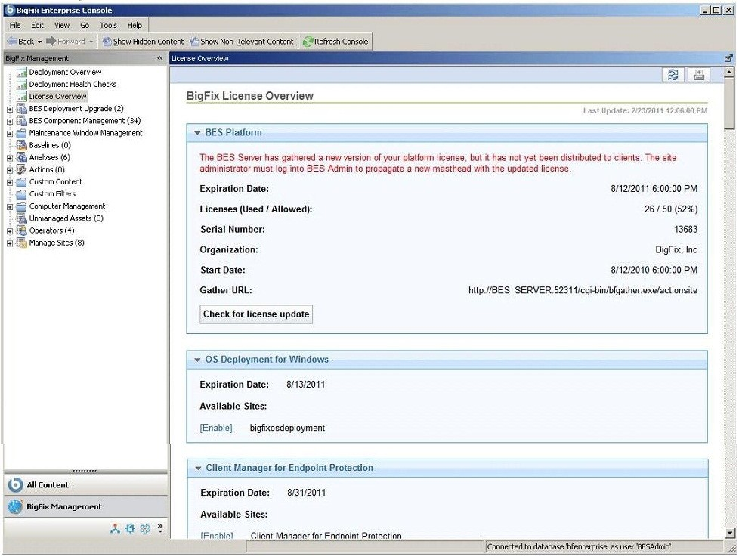Viewport: 739px width, 560px height.
Task: Click the Gather URL value text
Action: coord(583,290)
